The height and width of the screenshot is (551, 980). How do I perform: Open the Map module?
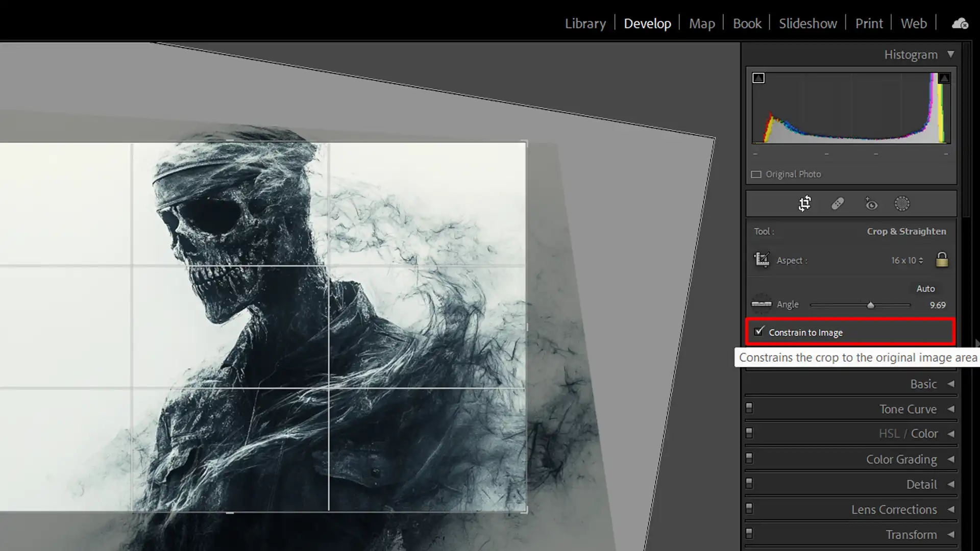[702, 23]
